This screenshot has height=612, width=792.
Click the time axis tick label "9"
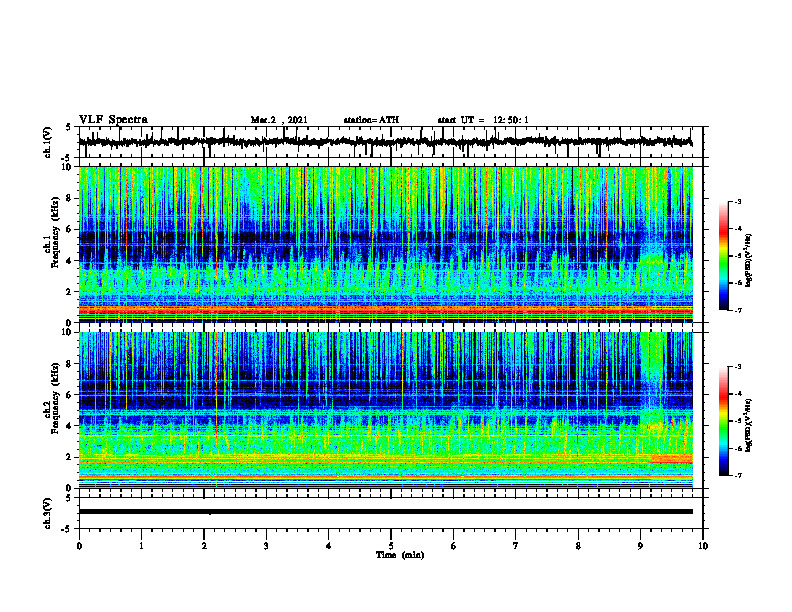click(x=640, y=546)
